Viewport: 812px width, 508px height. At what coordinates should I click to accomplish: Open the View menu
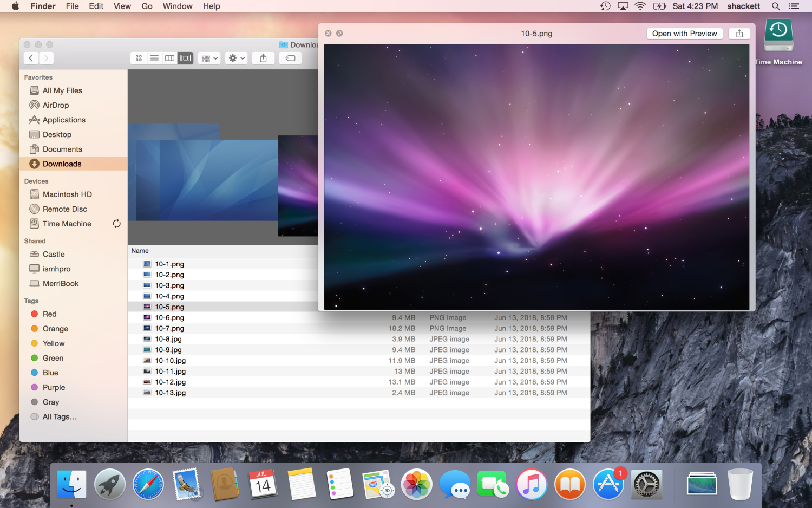click(x=122, y=6)
